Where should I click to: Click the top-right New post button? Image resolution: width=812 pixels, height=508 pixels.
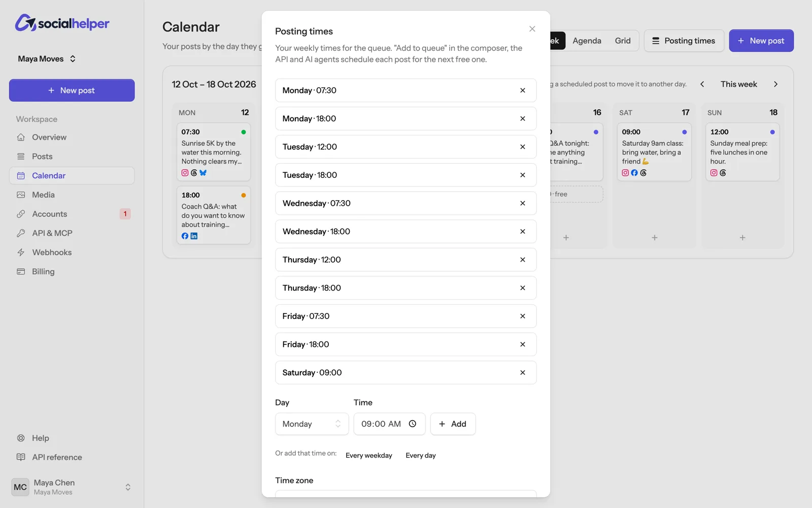pyautogui.click(x=761, y=41)
